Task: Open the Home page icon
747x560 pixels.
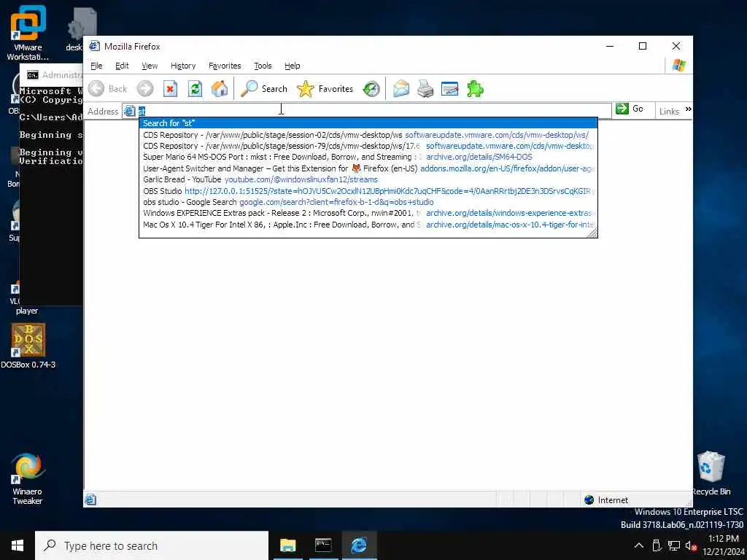Action: coord(220,88)
